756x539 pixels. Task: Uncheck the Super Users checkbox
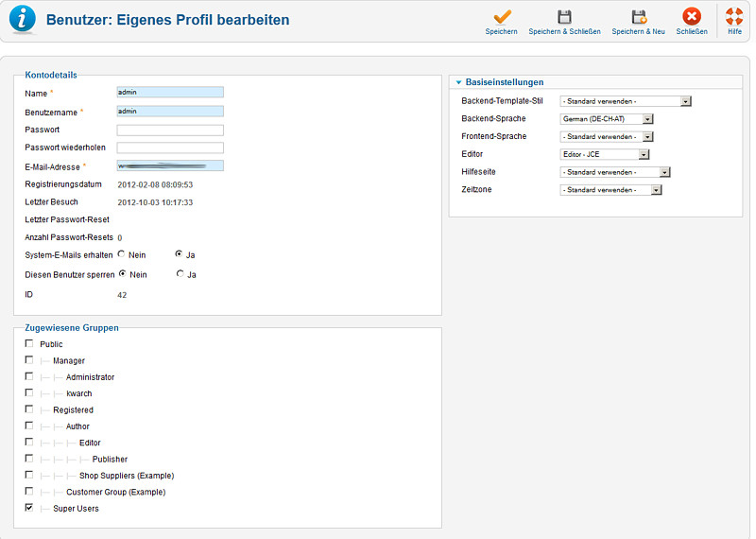29,508
